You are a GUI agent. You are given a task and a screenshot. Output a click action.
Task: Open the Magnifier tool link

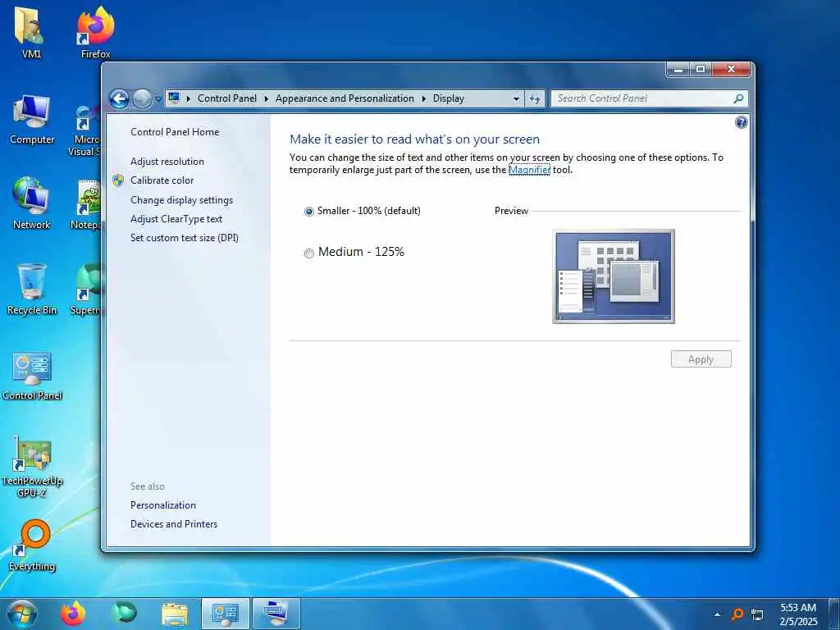[x=529, y=170]
